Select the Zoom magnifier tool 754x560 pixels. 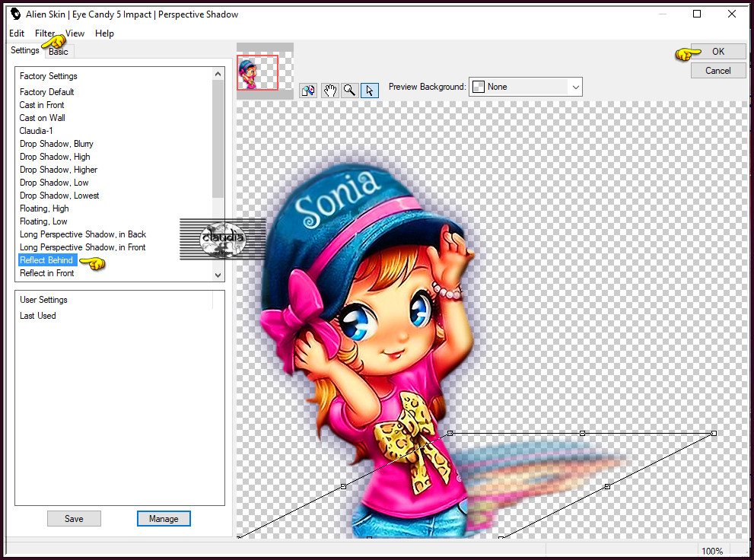click(349, 90)
